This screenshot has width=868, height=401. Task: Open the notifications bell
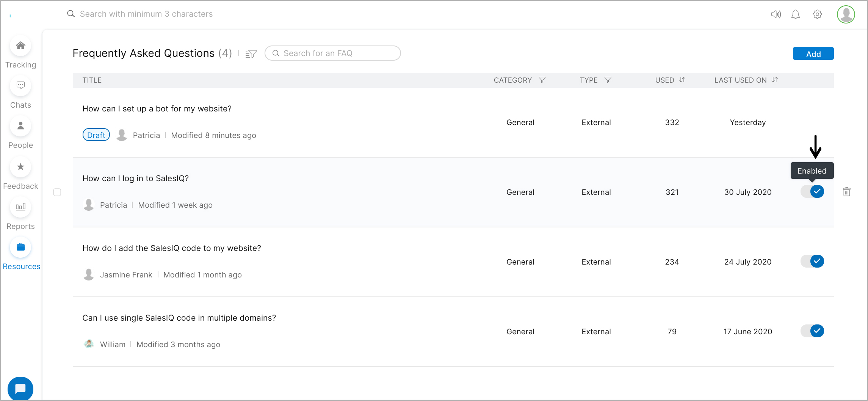pyautogui.click(x=796, y=14)
